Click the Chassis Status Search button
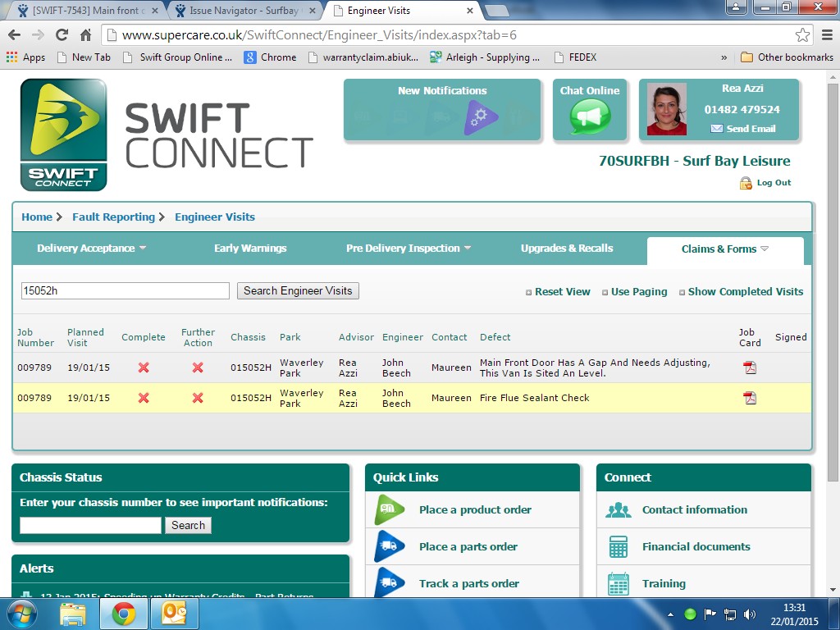This screenshot has width=840, height=630. pyautogui.click(x=188, y=526)
